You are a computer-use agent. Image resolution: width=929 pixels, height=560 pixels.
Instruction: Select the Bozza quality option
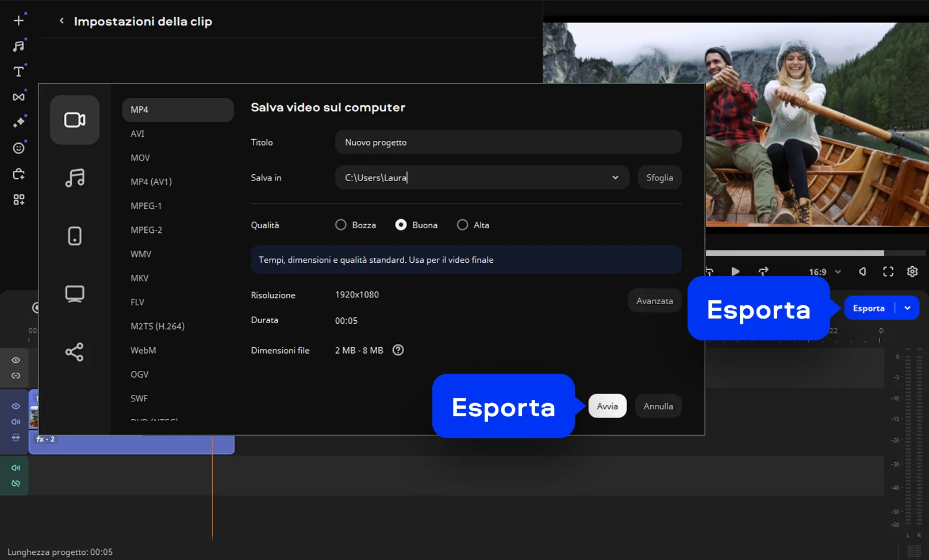point(341,225)
